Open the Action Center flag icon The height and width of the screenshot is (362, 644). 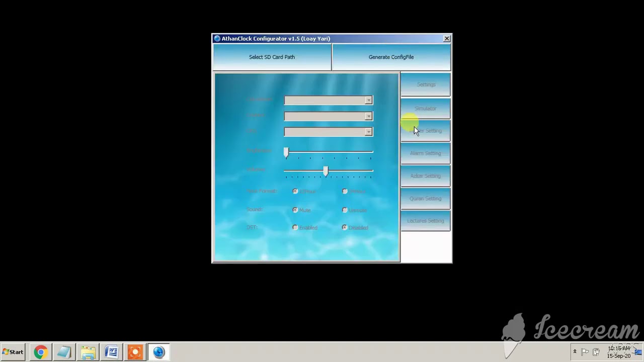tap(585, 352)
